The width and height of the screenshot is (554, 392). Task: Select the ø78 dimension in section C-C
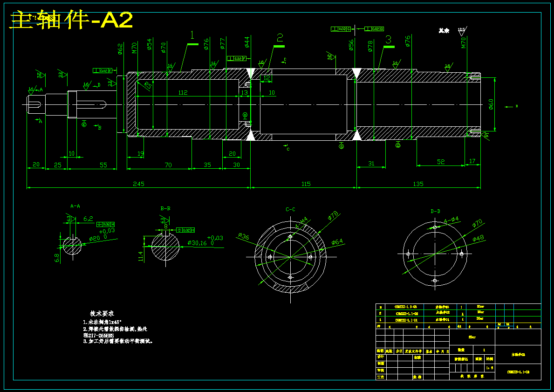pos(333,216)
